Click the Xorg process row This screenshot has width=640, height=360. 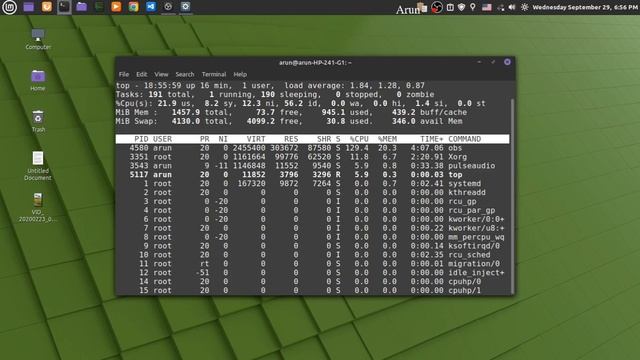[312, 157]
